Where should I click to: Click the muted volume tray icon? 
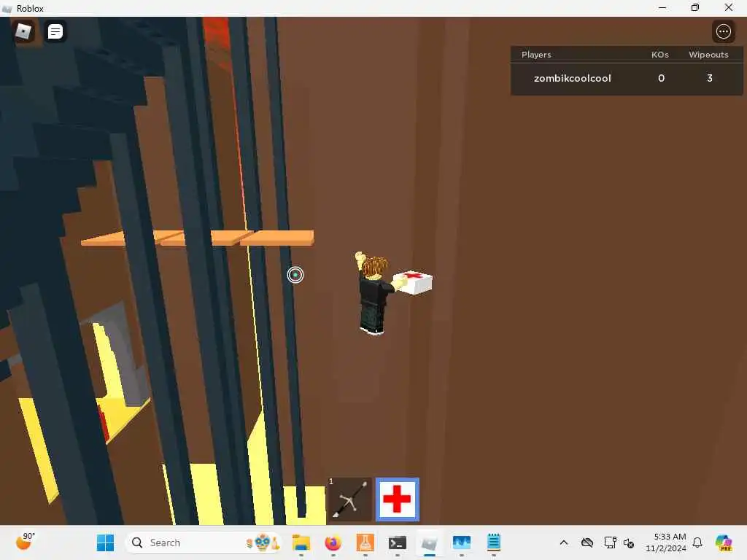[x=628, y=542]
